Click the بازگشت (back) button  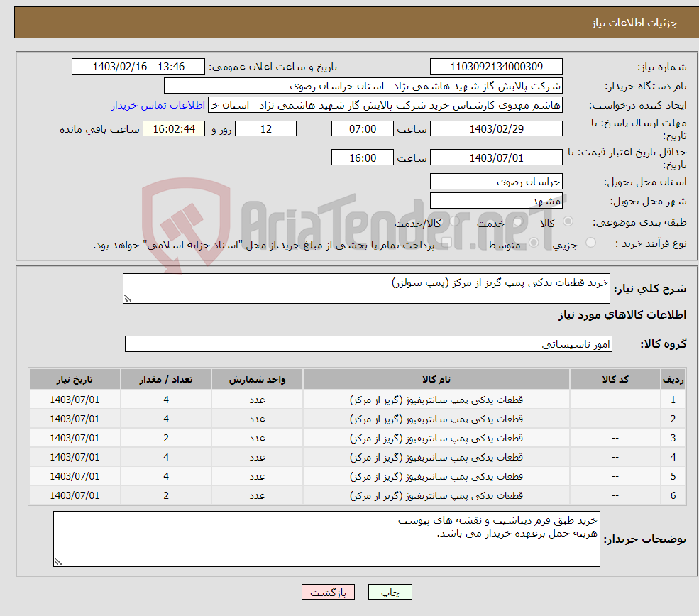328,592
